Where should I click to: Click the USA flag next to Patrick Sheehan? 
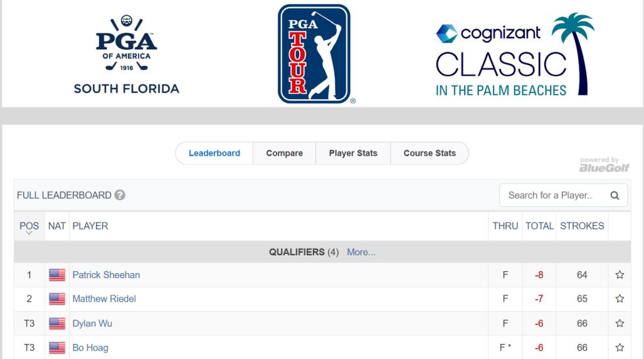click(x=57, y=275)
